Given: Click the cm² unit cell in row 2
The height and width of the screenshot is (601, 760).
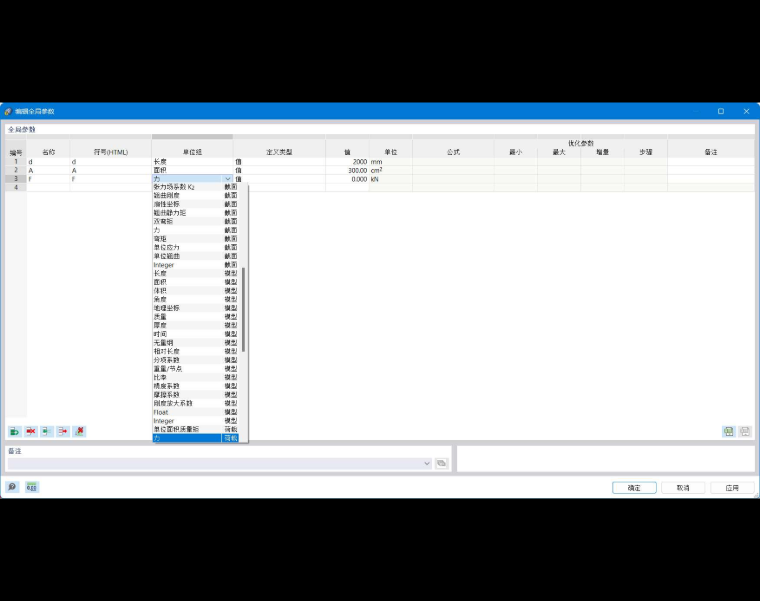Looking at the screenshot, I should pyautogui.click(x=391, y=171).
